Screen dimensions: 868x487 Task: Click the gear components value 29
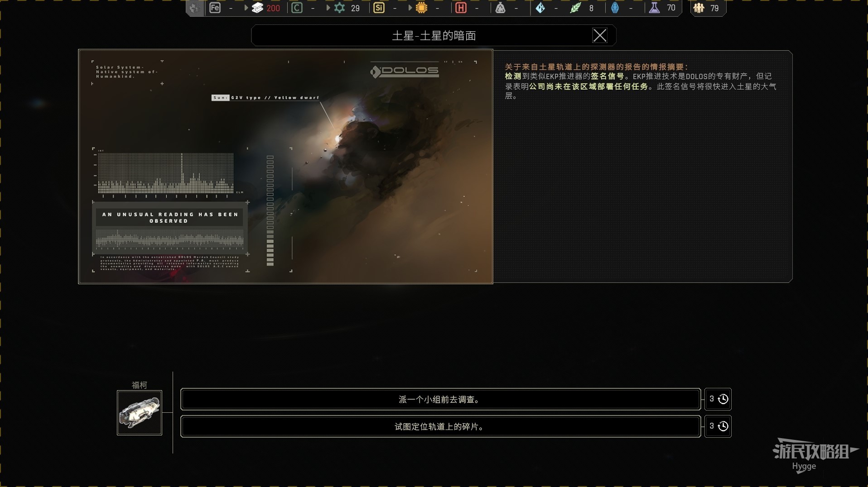[355, 8]
